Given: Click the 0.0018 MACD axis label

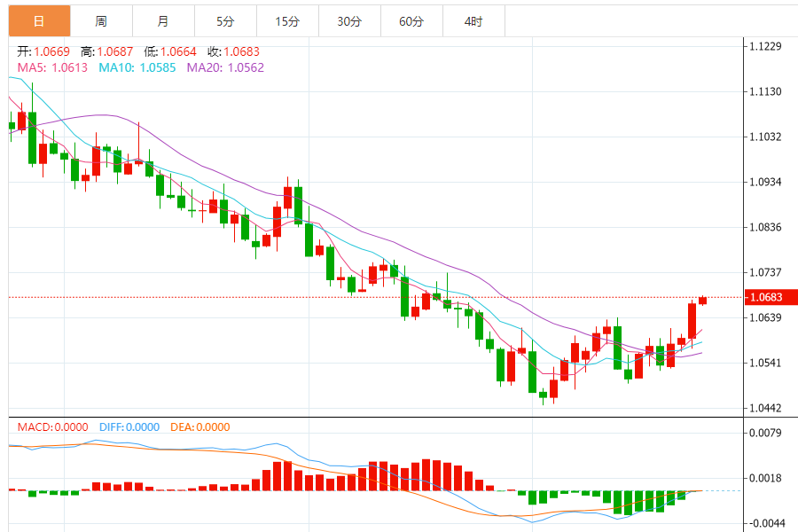Looking at the screenshot, I should [x=765, y=478].
